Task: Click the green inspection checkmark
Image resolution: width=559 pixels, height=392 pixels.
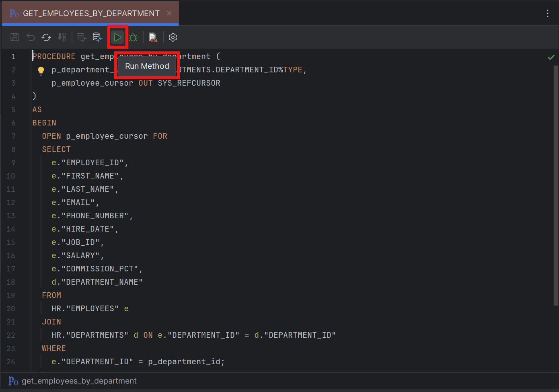Action: pos(551,57)
